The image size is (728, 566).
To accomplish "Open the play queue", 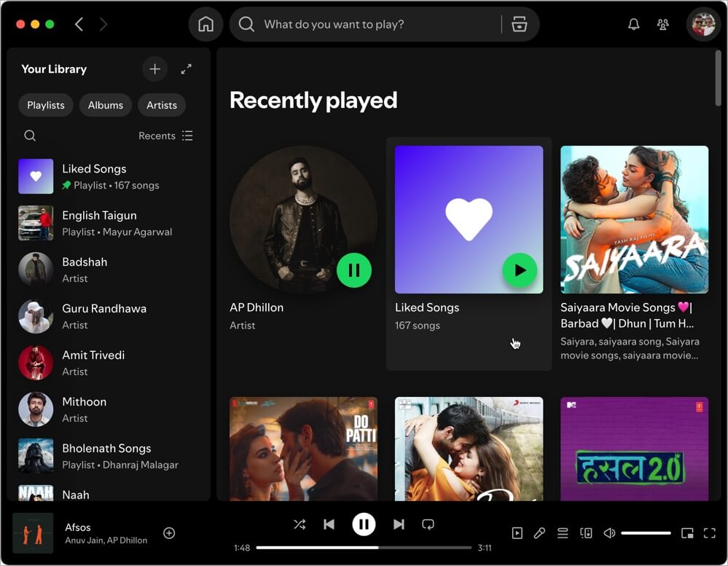I will pos(563,533).
